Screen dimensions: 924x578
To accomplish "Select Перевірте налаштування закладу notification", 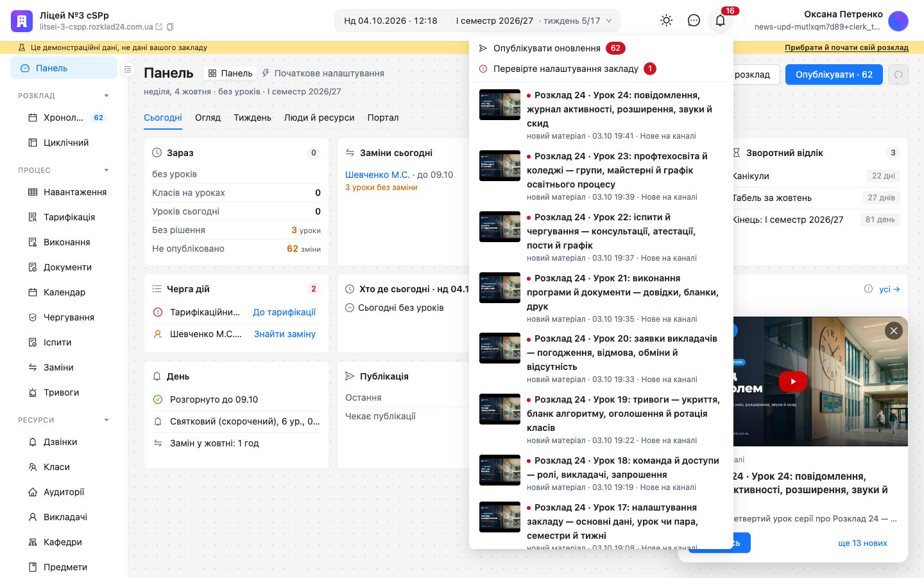I will click(x=601, y=69).
